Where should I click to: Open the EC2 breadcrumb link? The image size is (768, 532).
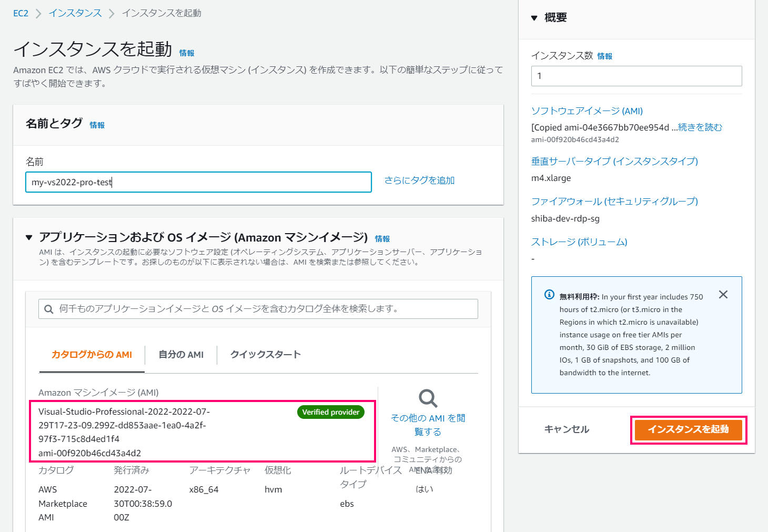point(21,13)
